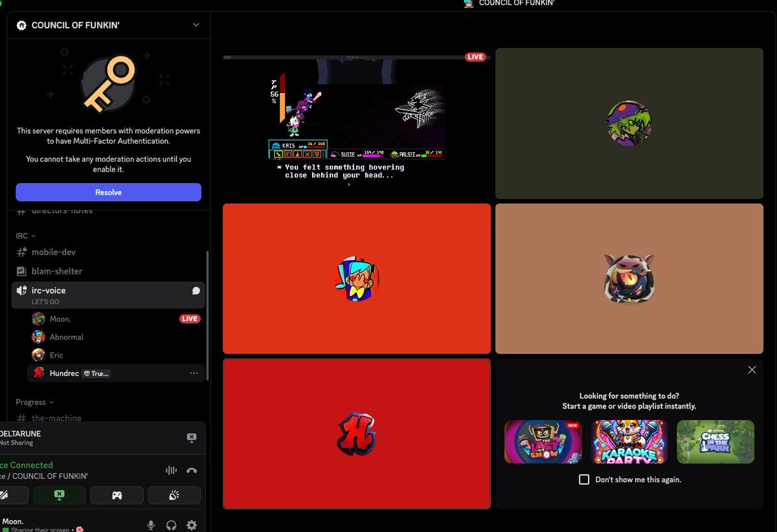Viewport: 777px width, 532px height.
Task: Click the skull True… tag beside Hundrec
Action: [96, 373]
